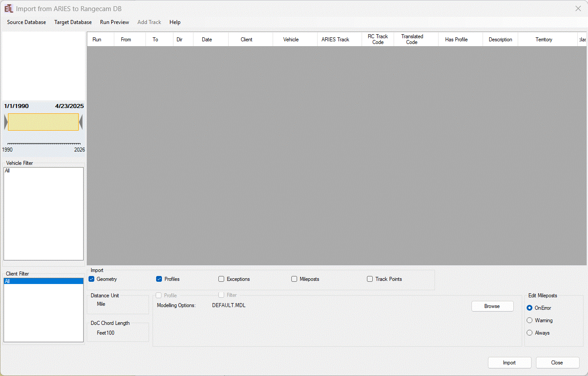This screenshot has height=376, width=588.
Task: Click the Add Track menu item
Action: [149, 22]
